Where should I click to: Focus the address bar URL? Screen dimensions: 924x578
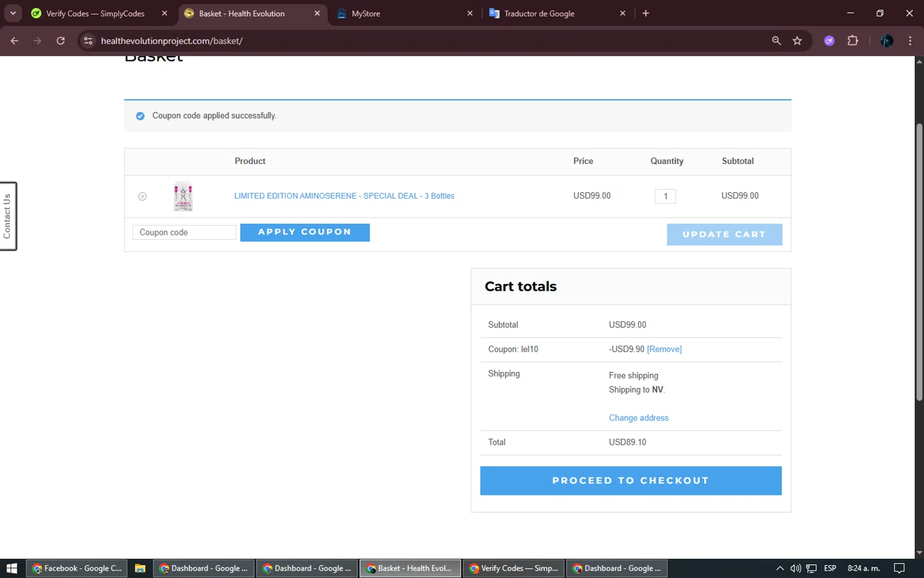[x=172, y=41]
